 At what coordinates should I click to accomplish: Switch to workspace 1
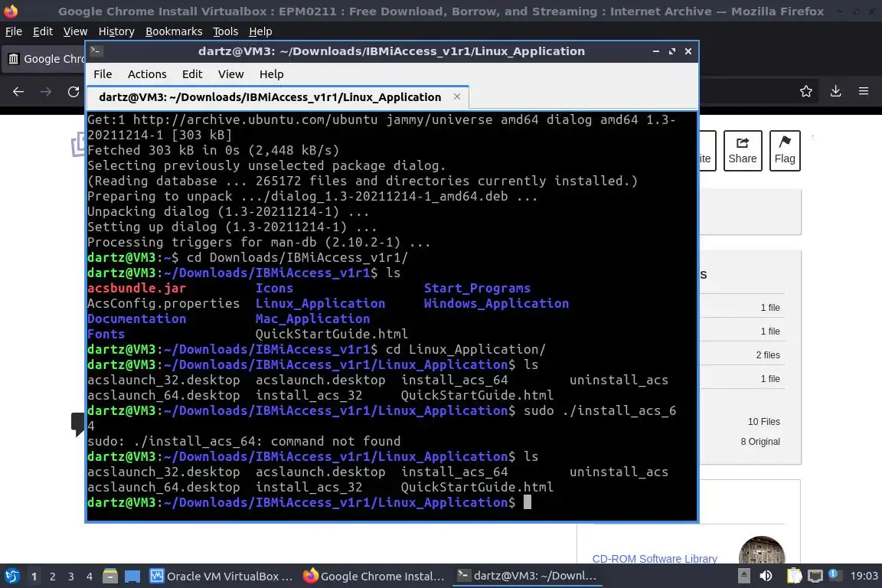click(x=34, y=577)
